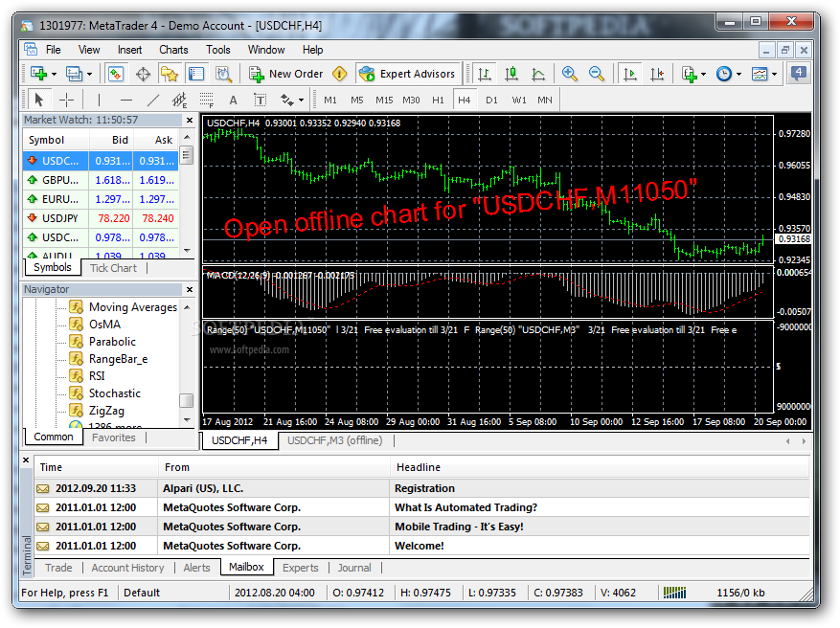Image resolution: width=840 pixels, height=628 pixels.
Task: Open the Bid column header in Market Watch
Action: (x=111, y=141)
